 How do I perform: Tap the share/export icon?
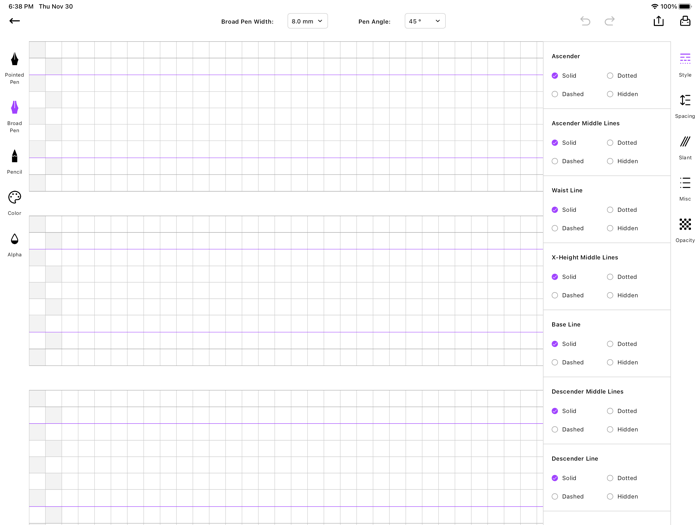[658, 21]
